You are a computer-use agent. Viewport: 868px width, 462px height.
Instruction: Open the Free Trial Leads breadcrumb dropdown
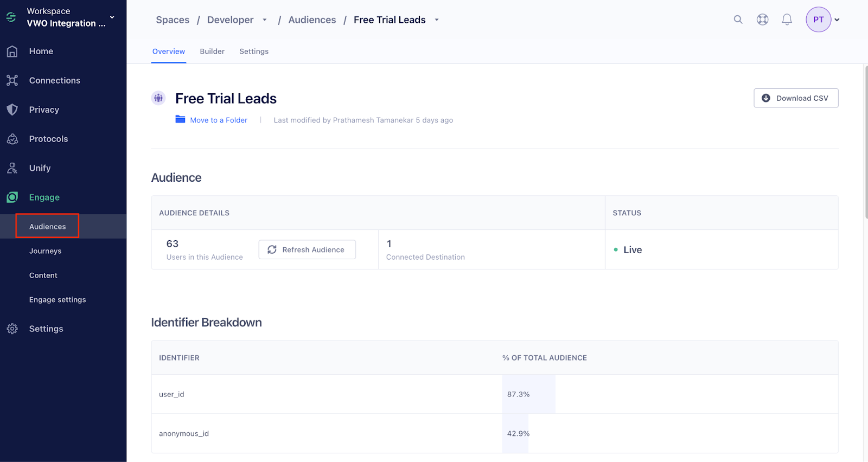tap(436, 20)
